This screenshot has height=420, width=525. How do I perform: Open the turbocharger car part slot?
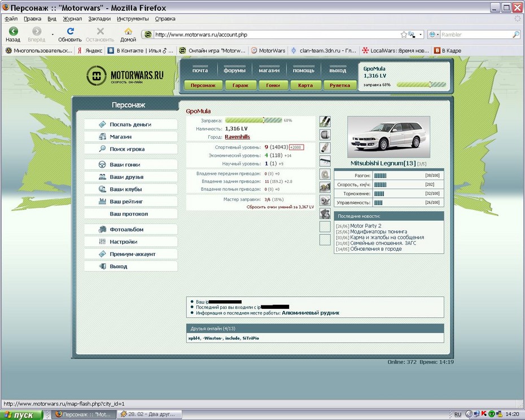[325, 200]
